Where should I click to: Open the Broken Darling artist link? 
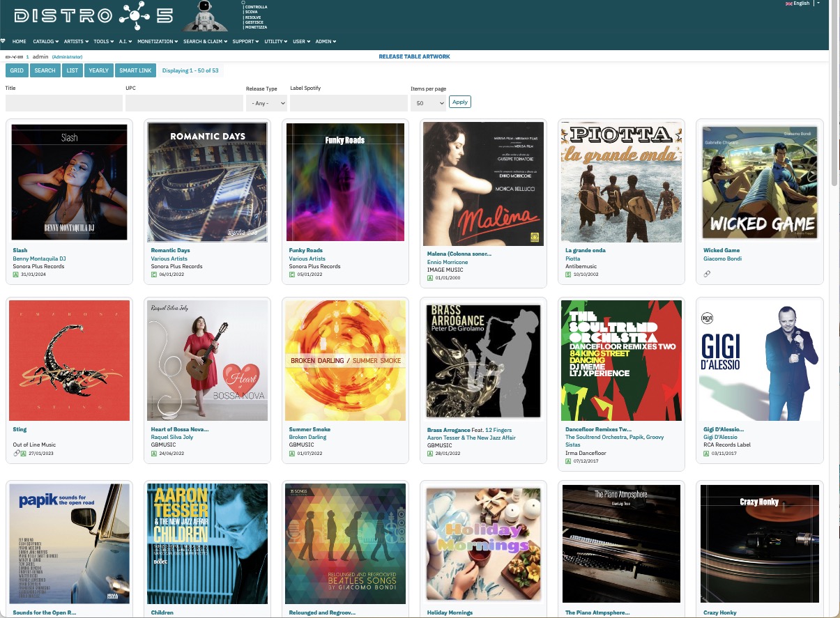coord(307,437)
